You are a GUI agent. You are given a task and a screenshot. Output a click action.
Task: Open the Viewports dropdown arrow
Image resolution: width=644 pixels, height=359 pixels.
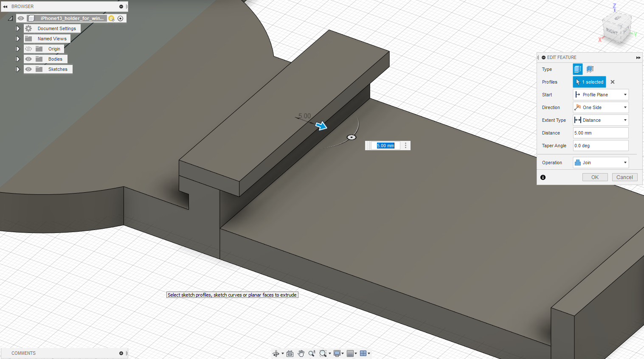tap(369, 353)
